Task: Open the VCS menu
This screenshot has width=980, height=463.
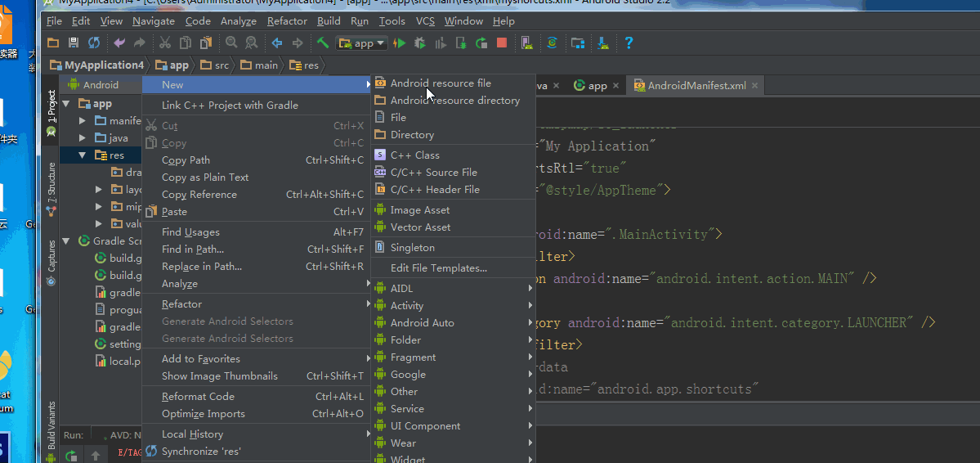Action: coord(425,21)
